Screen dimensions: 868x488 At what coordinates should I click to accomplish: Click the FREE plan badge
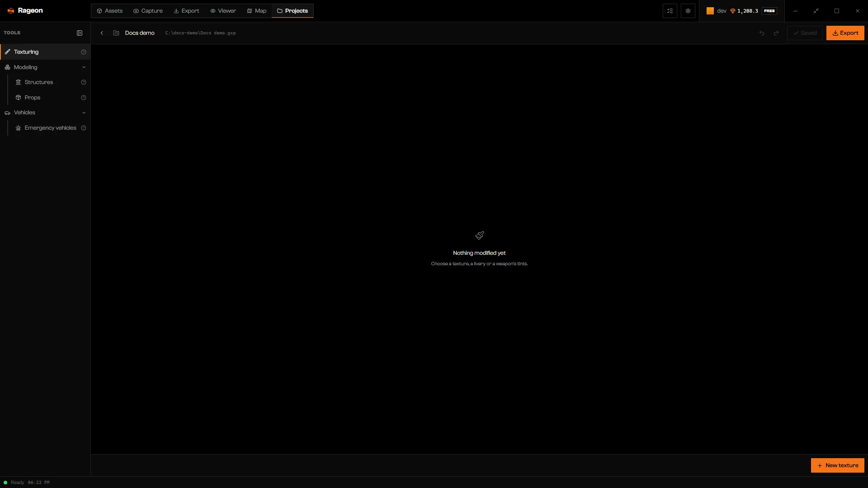(769, 11)
